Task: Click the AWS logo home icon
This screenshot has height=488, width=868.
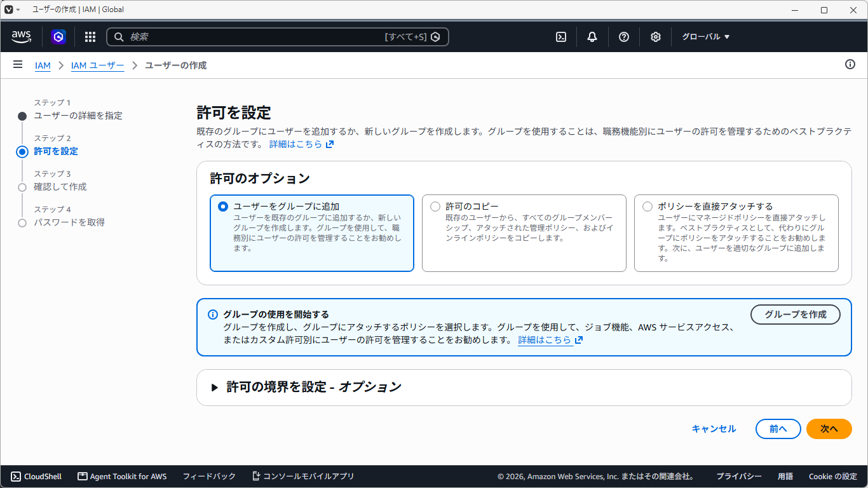Action: (x=22, y=37)
